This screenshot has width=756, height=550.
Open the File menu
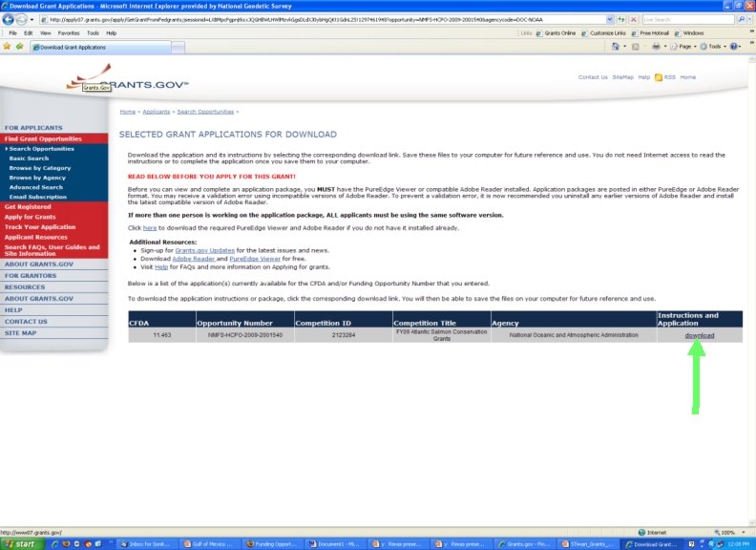(x=13, y=33)
